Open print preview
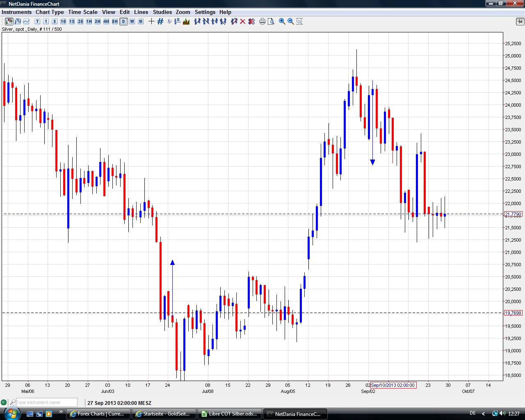 [x=271, y=21]
